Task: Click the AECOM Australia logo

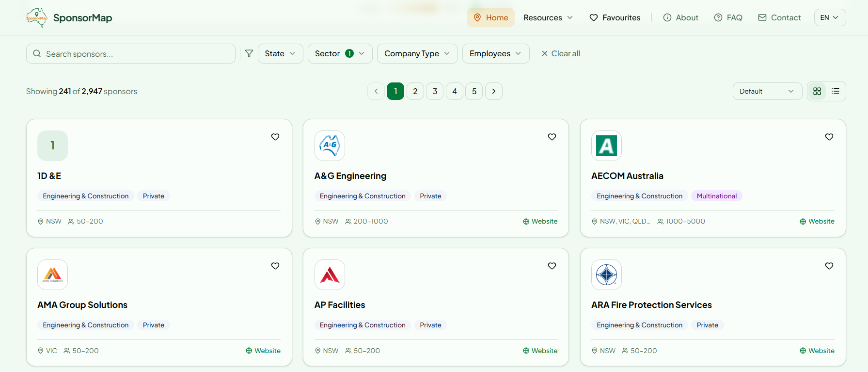Action: point(606,146)
